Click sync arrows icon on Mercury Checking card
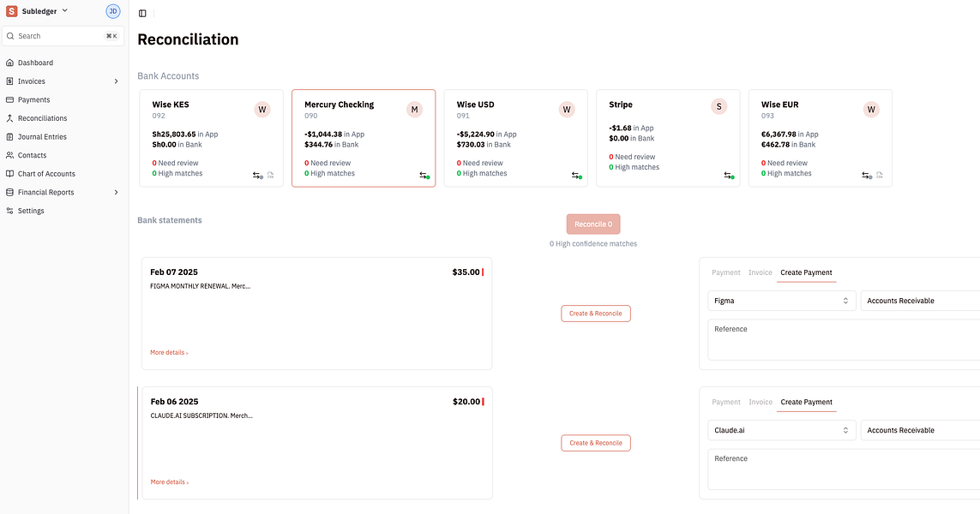980x514 pixels. [x=424, y=175]
